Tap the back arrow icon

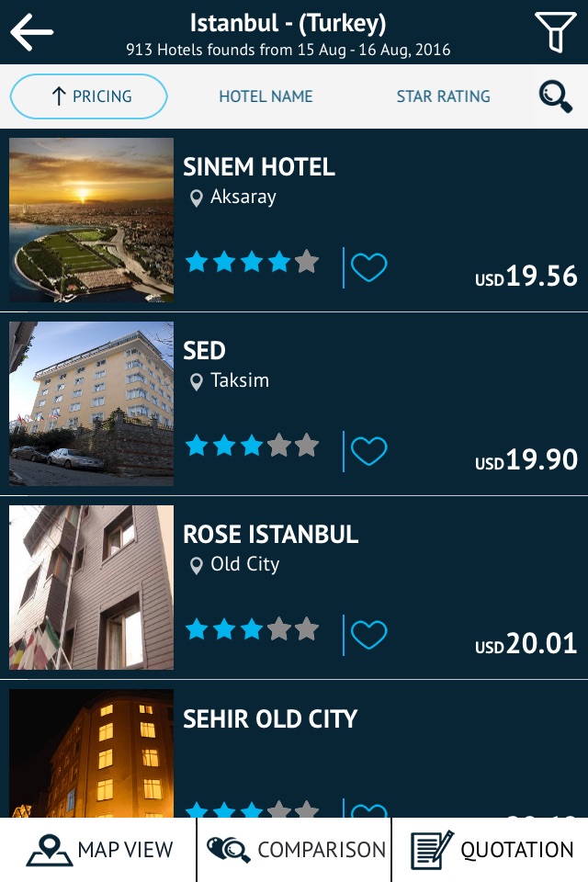point(32,33)
